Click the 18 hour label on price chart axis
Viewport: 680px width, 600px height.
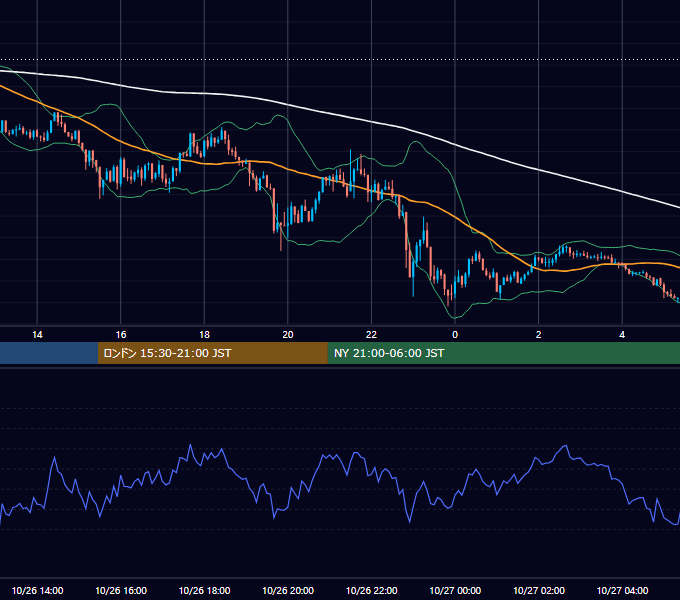click(x=204, y=335)
